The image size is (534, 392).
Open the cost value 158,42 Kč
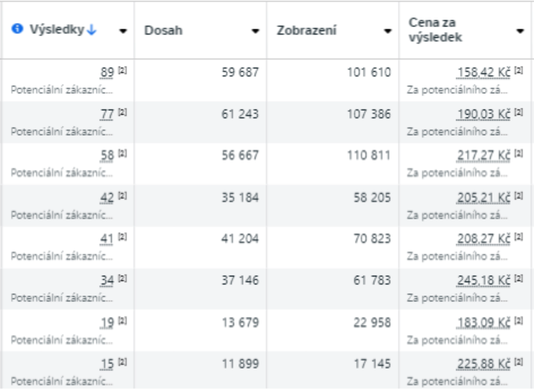[x=483, y=72]
